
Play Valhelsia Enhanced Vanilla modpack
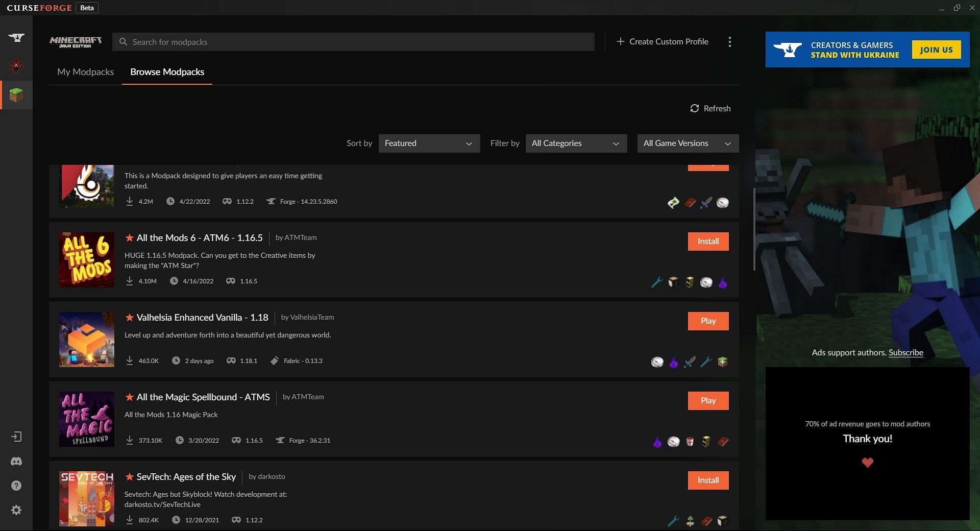coord(708,321)
